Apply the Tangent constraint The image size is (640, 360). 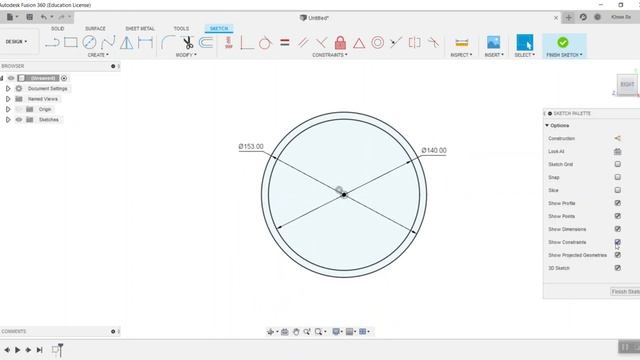coord(265,42)
